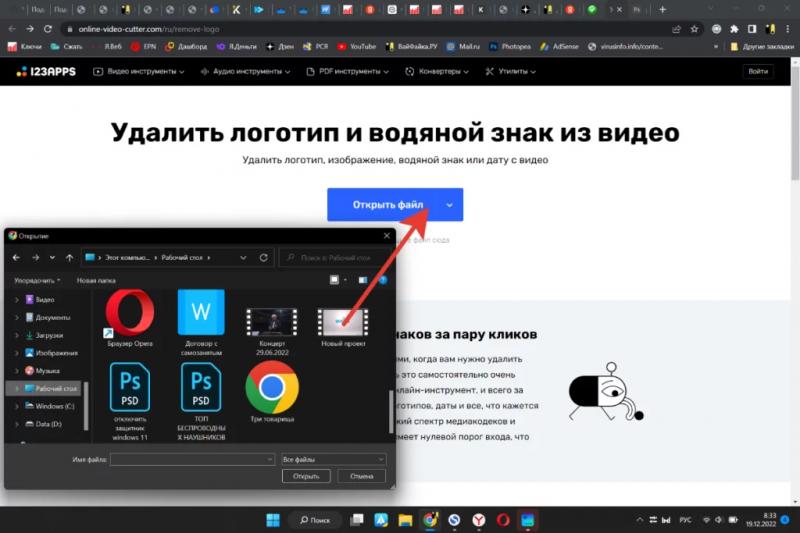Image resolution: width=800 pixels, height=533 pixels.
Task: Go up one folder level in the dialog
Action: [x=69, y=258]
